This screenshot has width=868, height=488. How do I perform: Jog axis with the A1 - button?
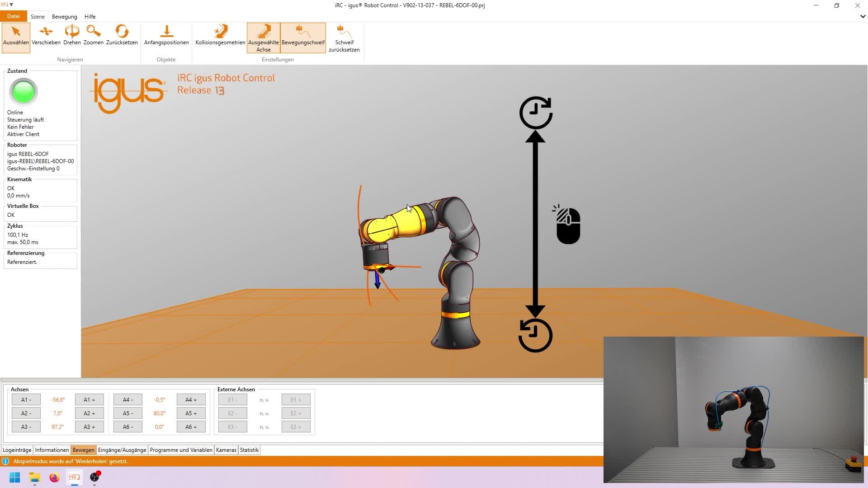pos(26,400)
